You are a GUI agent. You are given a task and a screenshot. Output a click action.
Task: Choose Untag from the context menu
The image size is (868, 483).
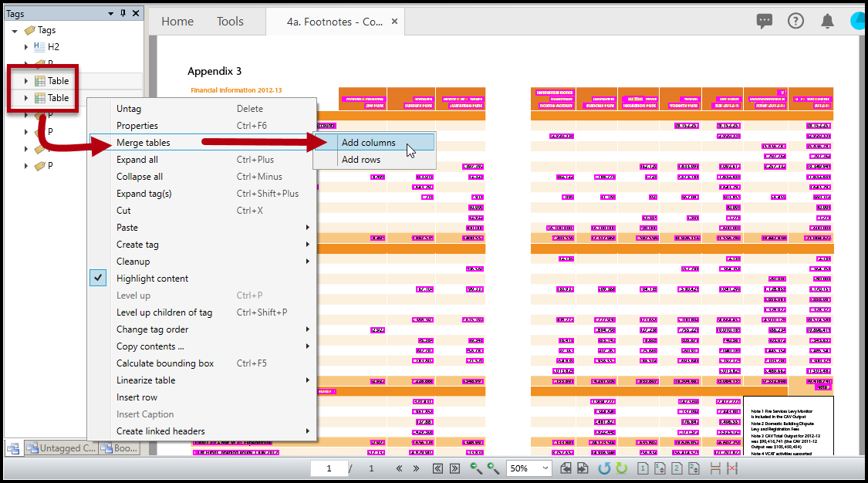click(203, 109)
